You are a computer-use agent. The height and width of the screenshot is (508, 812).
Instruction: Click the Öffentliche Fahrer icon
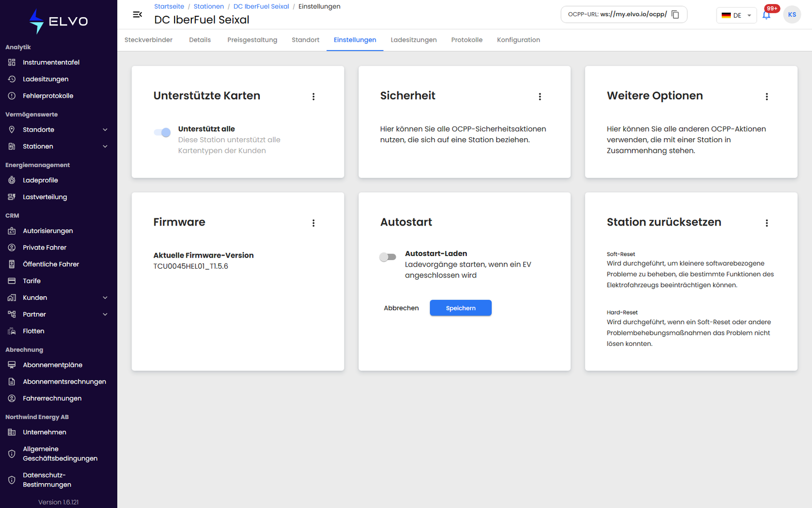(x=12, y=264)
